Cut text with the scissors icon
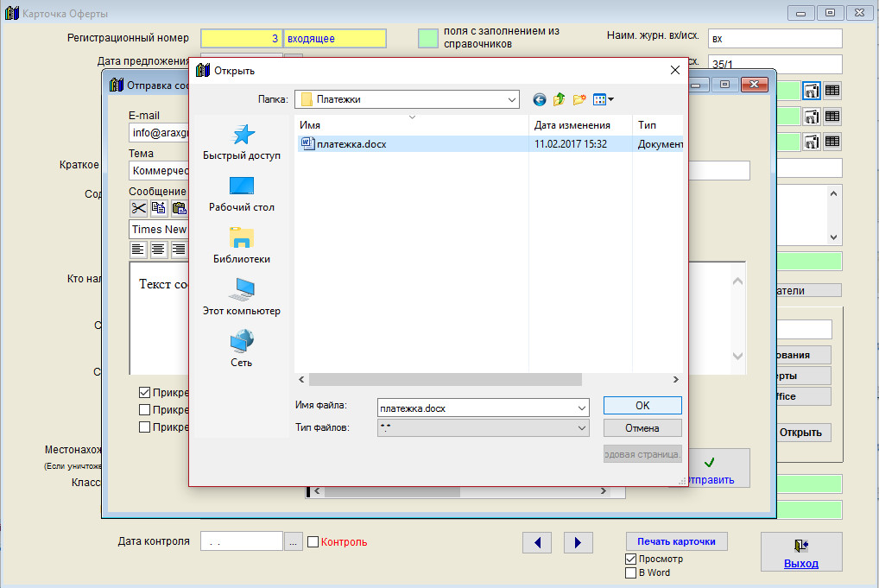Screen dimensions: 879x588 click(138, 208)
